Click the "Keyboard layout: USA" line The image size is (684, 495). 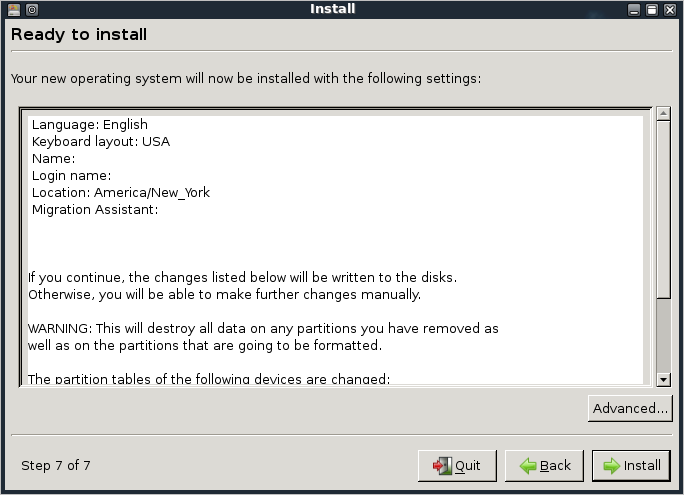101,142
